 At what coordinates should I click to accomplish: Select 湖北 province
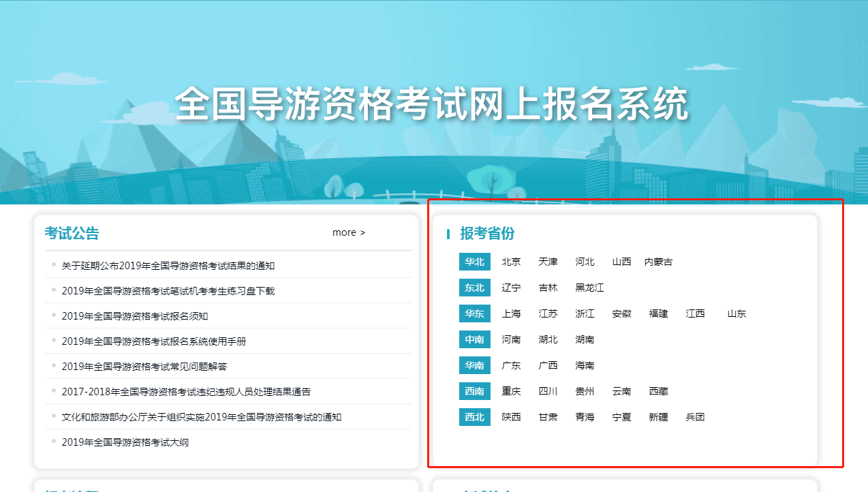tap(548, 339)
